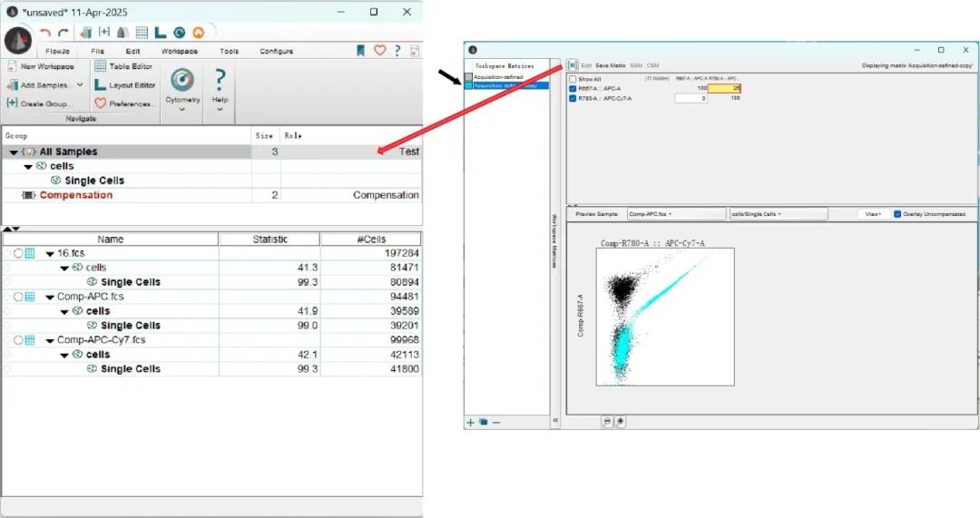
Task: Switch to the Tools ribbon tab
Action: point(229,51)
